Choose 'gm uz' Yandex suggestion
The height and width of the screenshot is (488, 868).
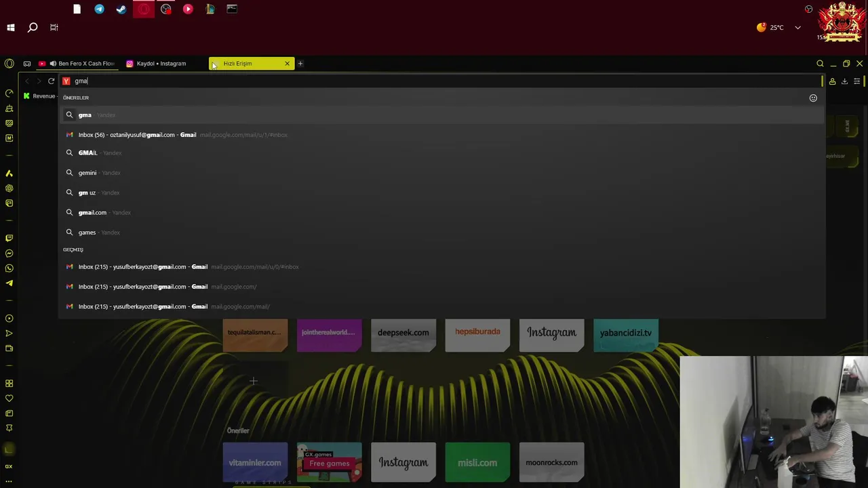click(x=441, y=192)
